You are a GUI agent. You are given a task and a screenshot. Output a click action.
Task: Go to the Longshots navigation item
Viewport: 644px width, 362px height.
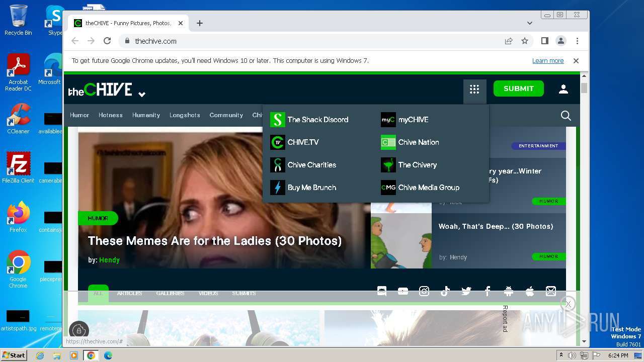[x=185, y=115]
